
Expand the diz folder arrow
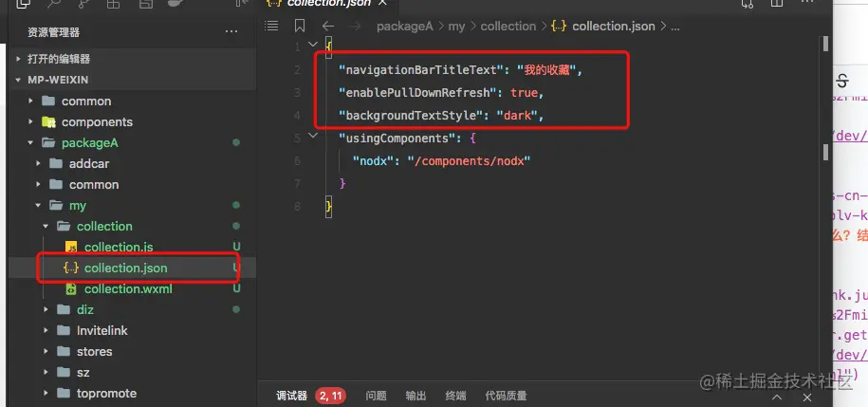click(x=46, y=309)
